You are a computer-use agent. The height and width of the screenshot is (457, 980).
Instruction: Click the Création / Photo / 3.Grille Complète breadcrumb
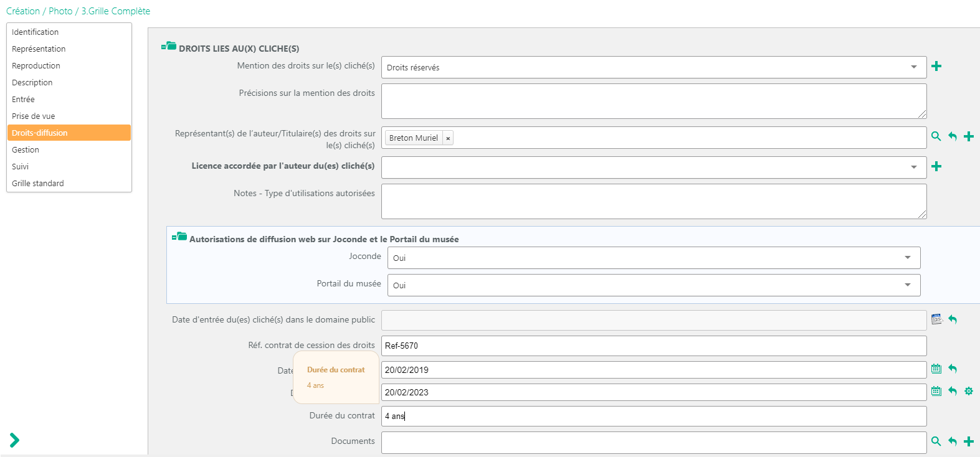(78, 11)
